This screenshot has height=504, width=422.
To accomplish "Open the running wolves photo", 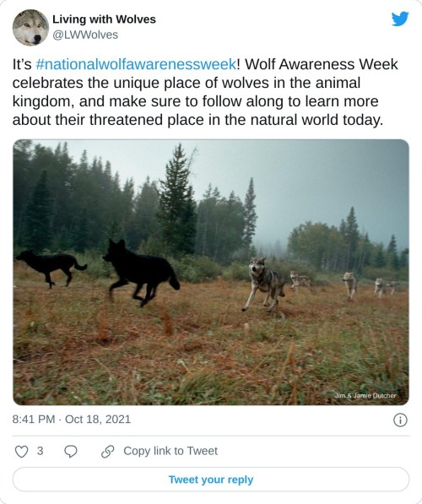I will 211,272.
